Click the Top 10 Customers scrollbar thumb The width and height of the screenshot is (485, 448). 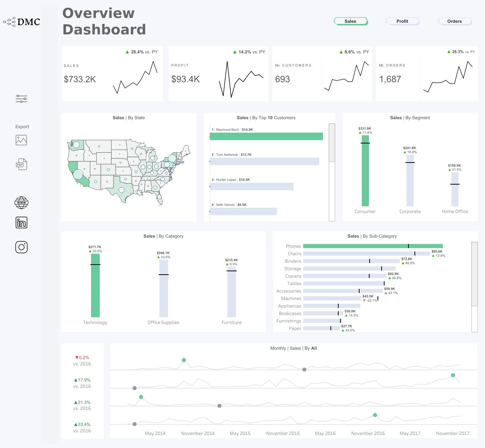click(x=332, y=143)
